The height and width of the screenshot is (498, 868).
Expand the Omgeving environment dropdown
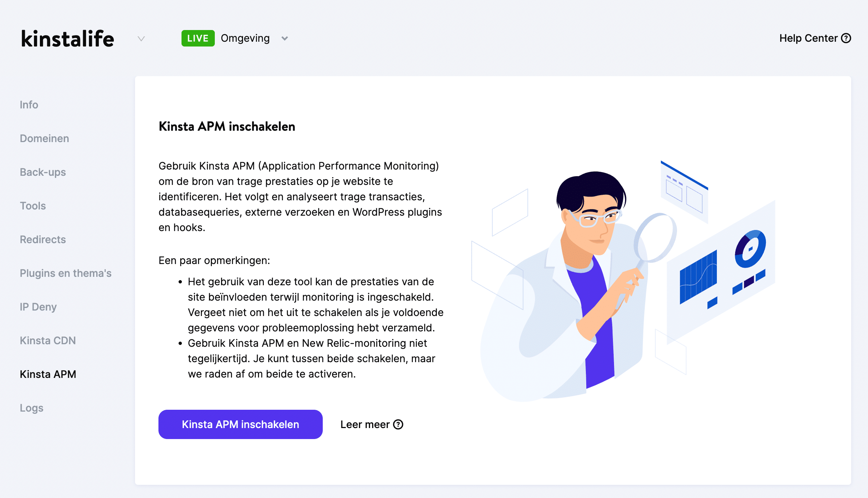(285, 38)
